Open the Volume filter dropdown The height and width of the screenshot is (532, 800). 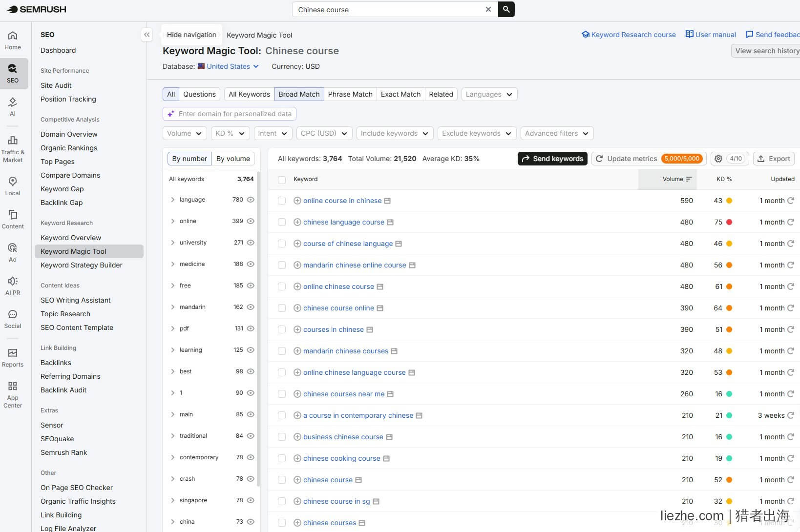pyautogui.click(x=185, y=133)
